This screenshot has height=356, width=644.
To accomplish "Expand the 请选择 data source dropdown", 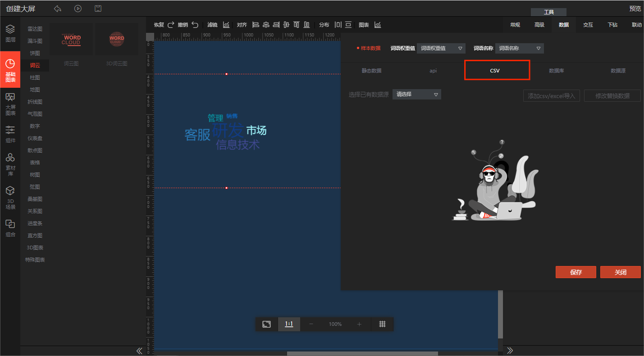I will point(416,95).
